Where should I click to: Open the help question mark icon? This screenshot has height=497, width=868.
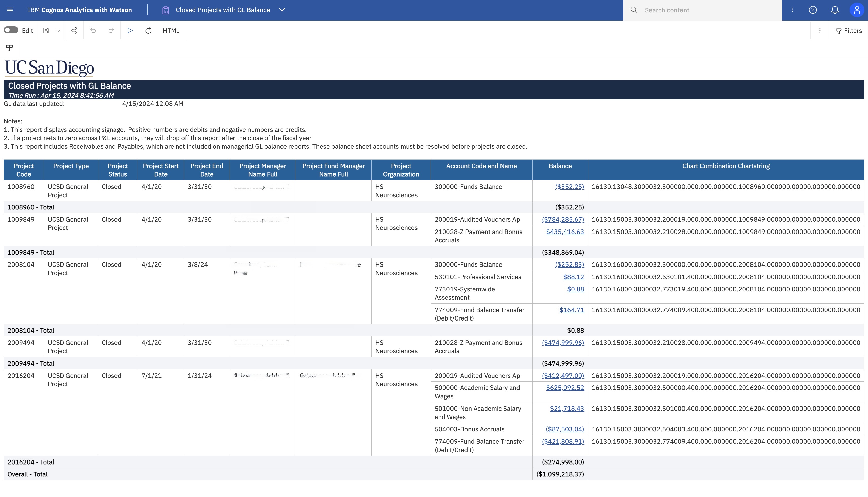[x=813, y=10]
